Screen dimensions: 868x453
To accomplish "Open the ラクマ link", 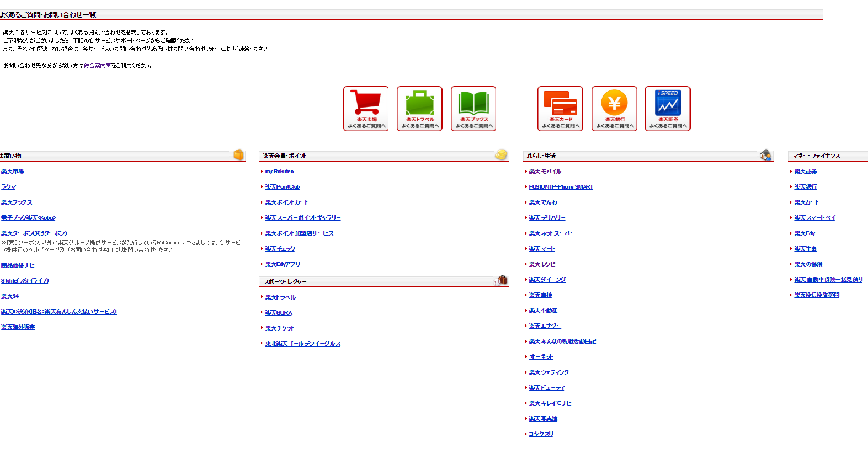I will 8,187.
